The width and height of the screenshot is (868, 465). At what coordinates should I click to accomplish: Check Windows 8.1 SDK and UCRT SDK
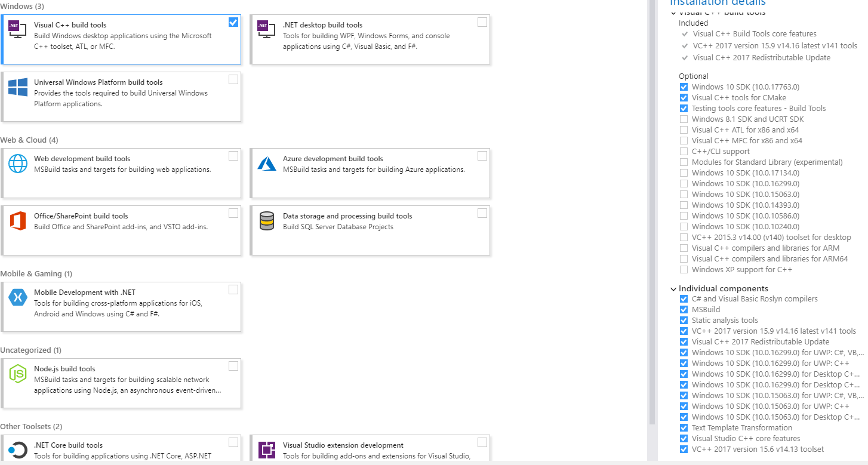coord(684,119)
